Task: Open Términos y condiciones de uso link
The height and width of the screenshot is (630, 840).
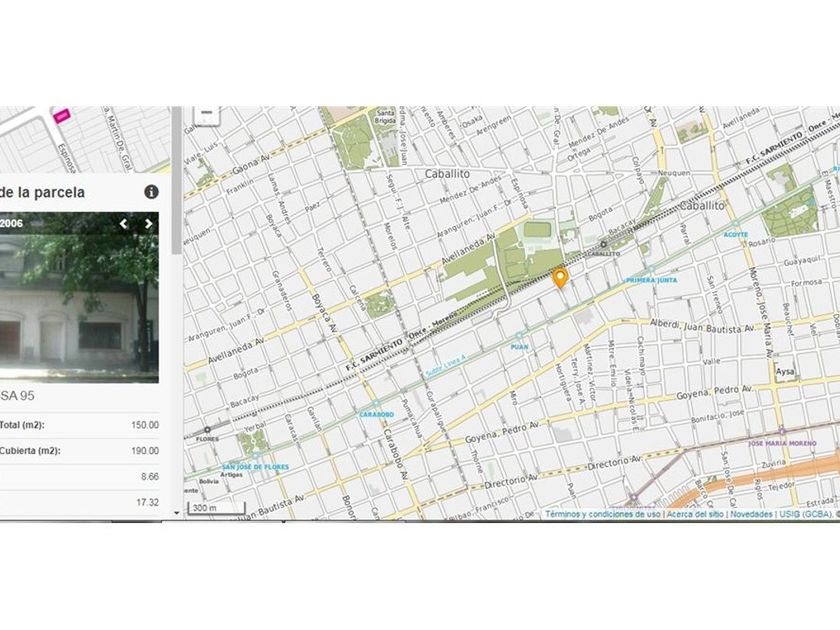Action: [603, 514]
